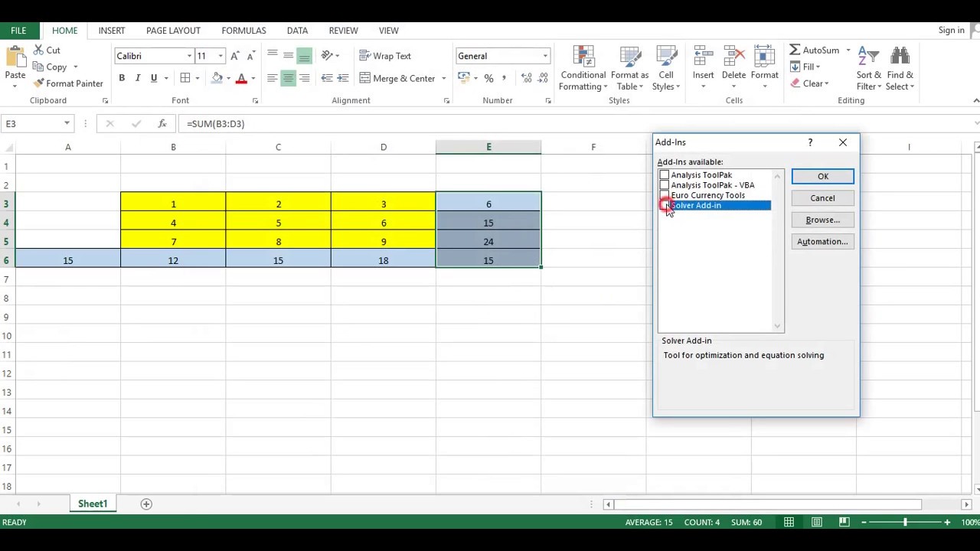Image resolution: width=980 pixels, height=551 pixels.
Task: Open the Cell Styles dropdown
Action: pos(666,69)
